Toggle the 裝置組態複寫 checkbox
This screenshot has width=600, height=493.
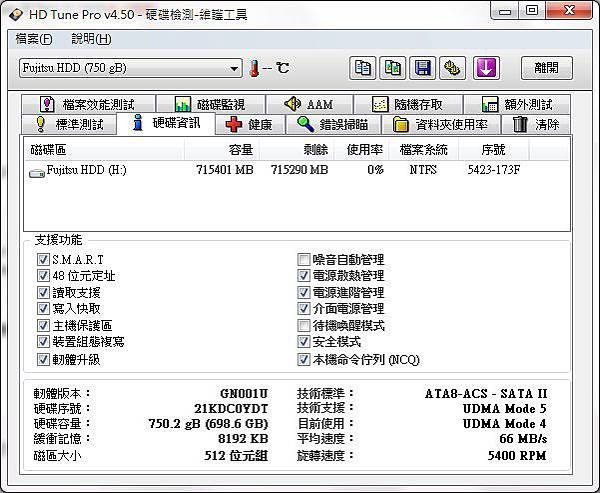pos(43,341)
